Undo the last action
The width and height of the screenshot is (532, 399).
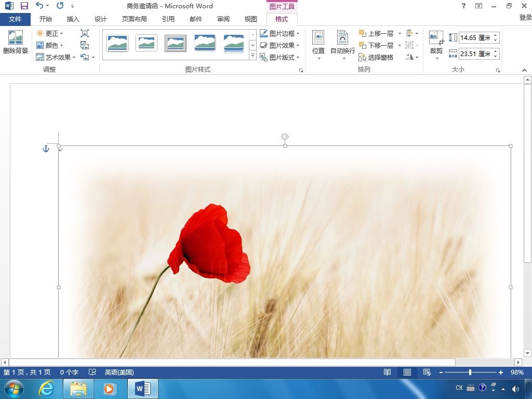point(39,5)
